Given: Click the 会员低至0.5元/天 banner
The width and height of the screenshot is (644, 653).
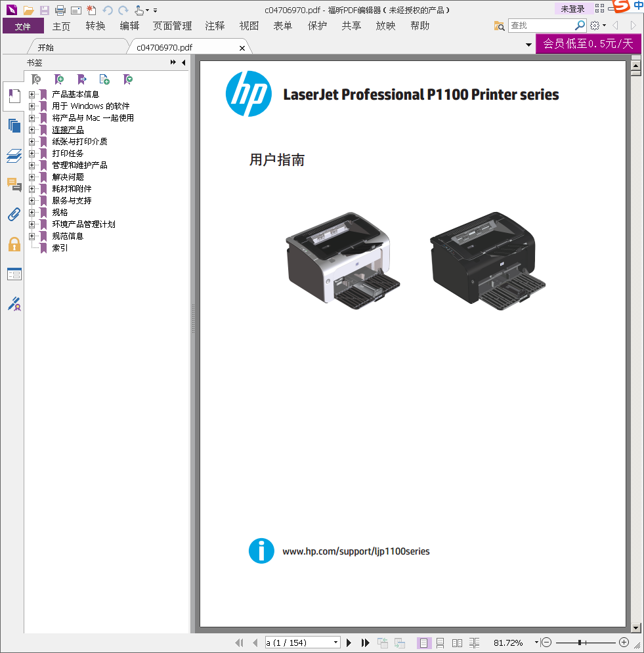Looking at the screenshot, I should 588,43.
